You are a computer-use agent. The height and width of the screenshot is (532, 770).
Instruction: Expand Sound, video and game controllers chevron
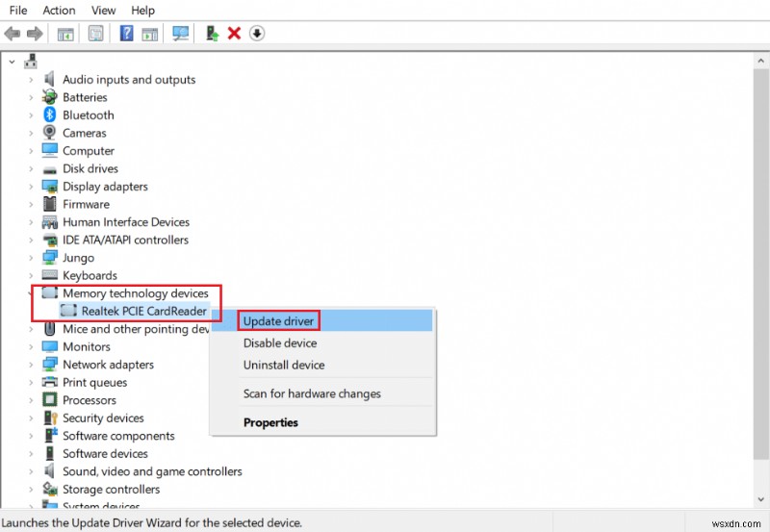[x=31, y=471]
